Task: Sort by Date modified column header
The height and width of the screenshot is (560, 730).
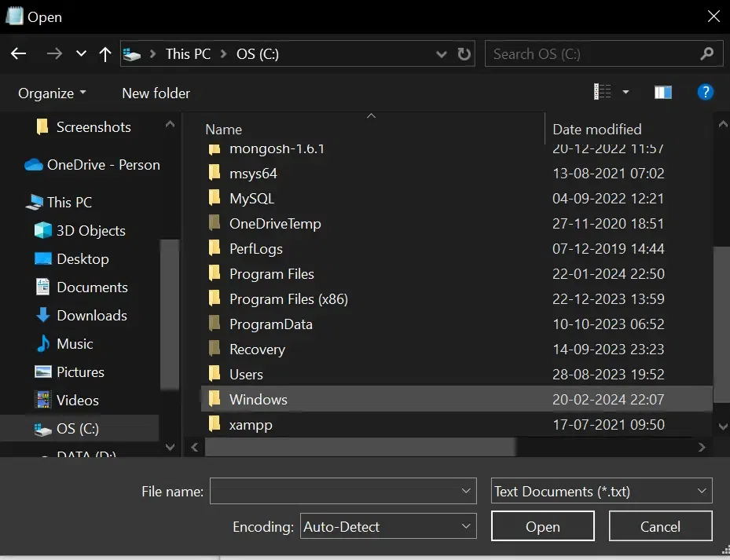Action: tap(597, 130)
